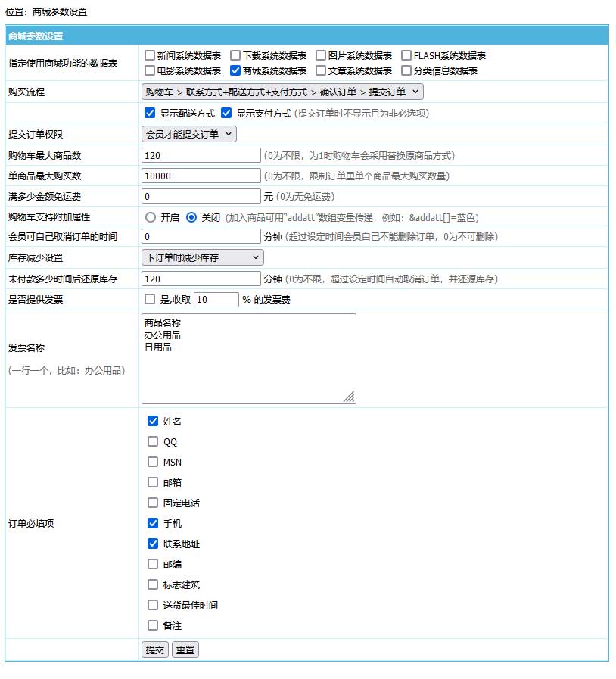Open the 库存减少设置 dropdown
Screen dimensions: 616x679
(202, 257)
